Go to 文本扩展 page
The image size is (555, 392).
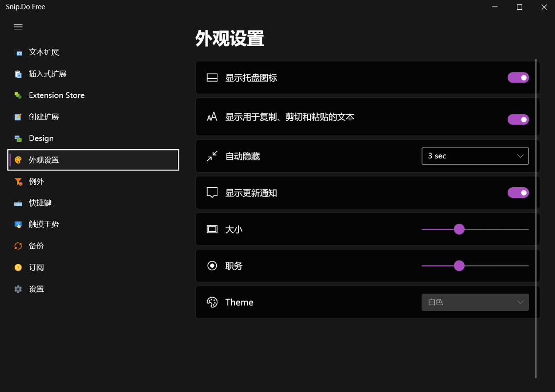[x=93, y=52]
